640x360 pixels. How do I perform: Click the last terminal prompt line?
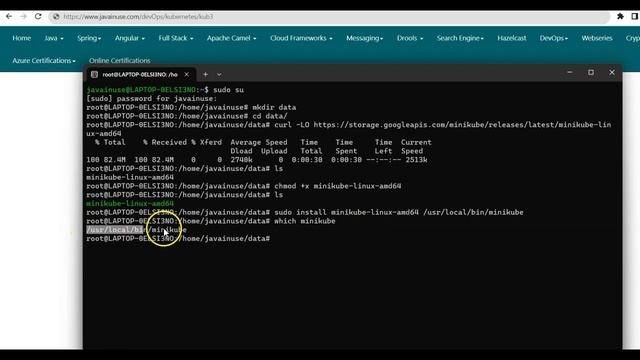click(x=178, y=238)
